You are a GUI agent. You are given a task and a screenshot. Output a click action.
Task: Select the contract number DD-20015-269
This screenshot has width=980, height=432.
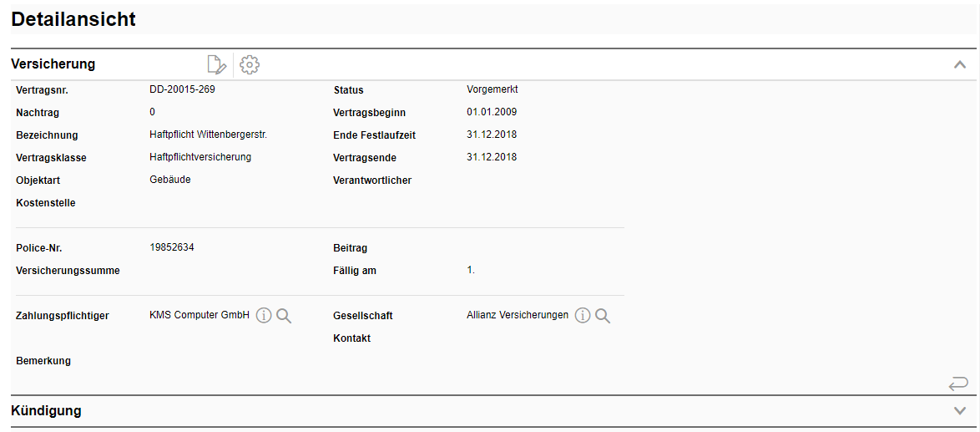[182, 89]
